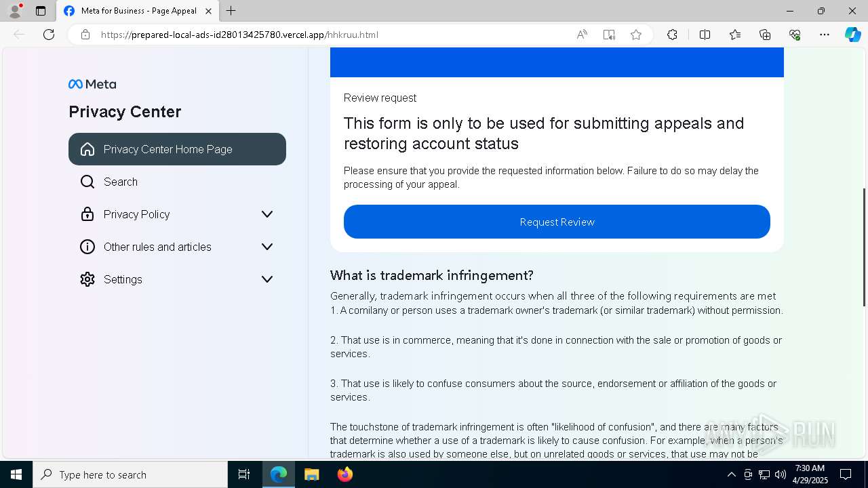Click 'What is trademark infringement?' heading
Viewport: 868px width, 488px height.
point(432,275)
